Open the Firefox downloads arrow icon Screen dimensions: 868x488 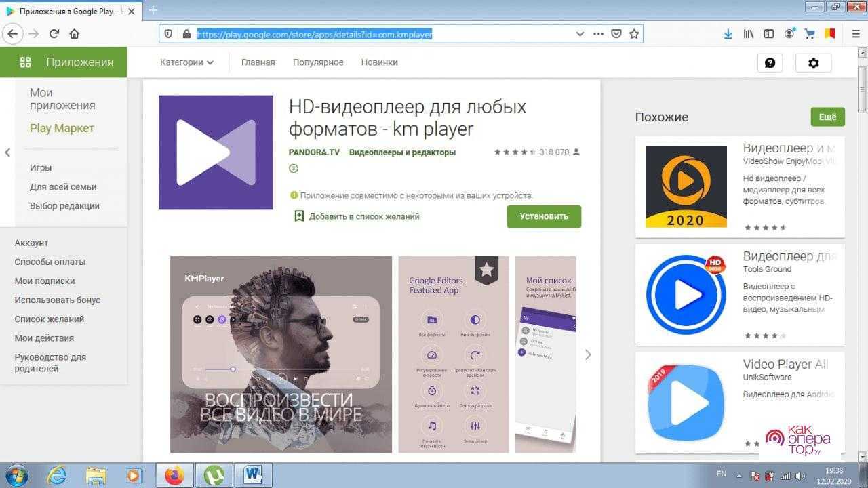point(728,34)
